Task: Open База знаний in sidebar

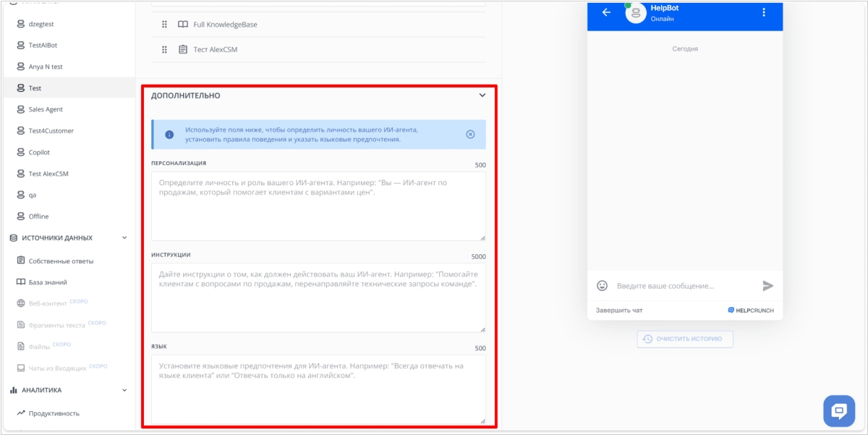Action: point(48,282)
